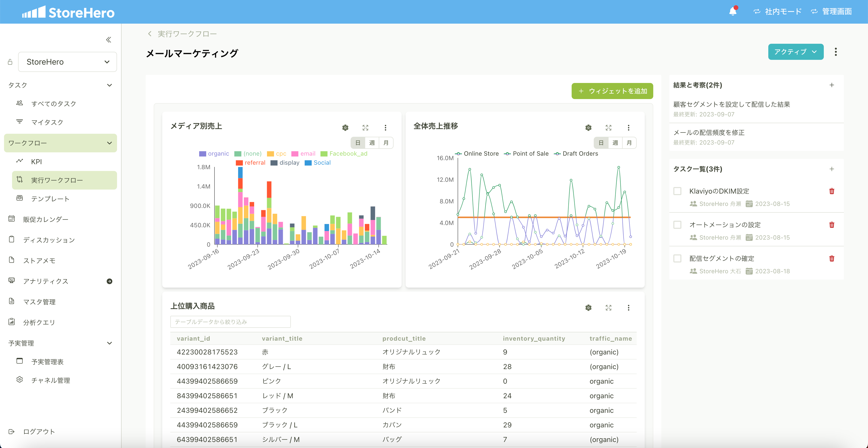Viewport: 868px width, 448px height.
Task: Check the 配信セグメントの確定 task checkbox
Action: [677, 258]
